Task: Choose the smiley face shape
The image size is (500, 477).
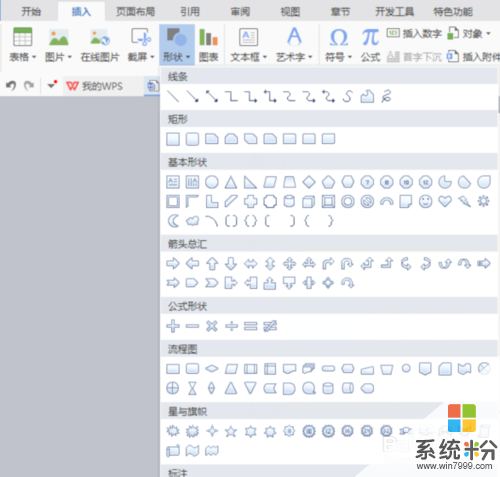Action: click(x=426, y=201)
